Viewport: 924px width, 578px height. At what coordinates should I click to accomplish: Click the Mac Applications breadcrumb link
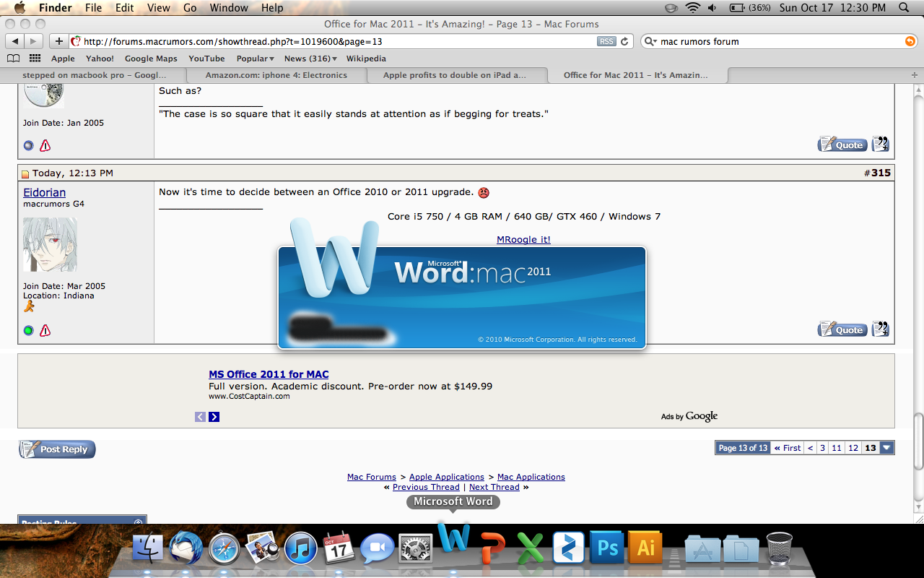(x=531, y=477)
